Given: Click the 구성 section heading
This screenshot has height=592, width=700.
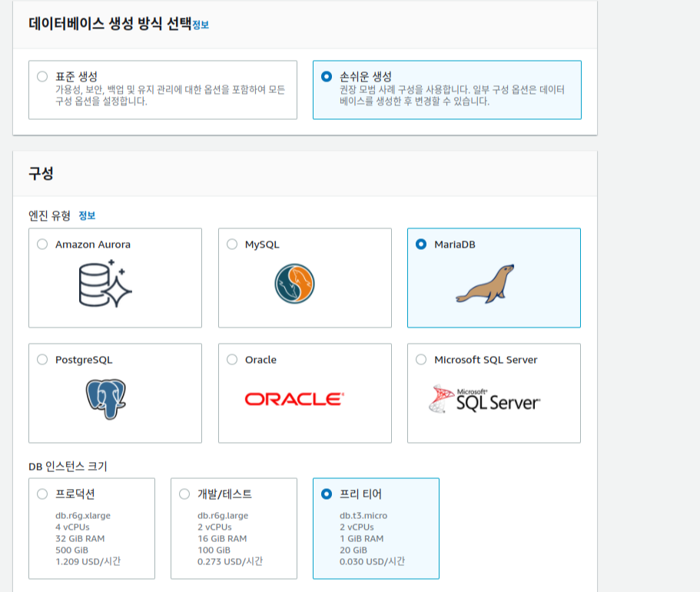Looking at the screenshot, I should (x=41, y=173).
